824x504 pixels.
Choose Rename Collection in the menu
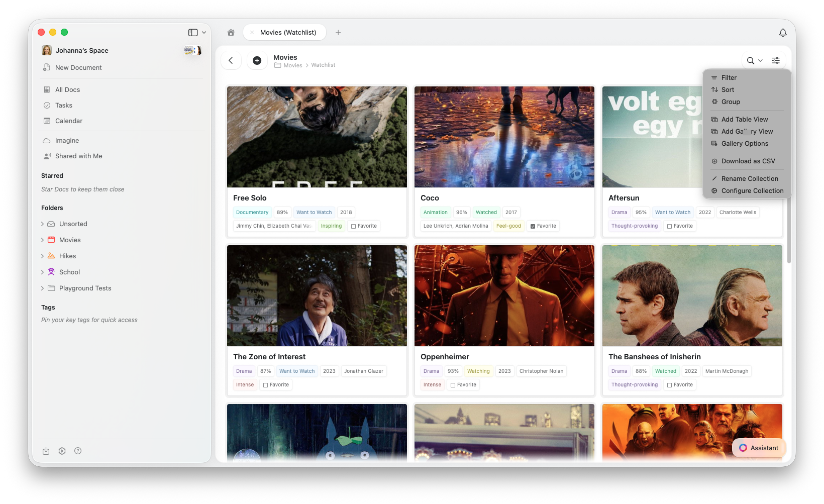[x=749, y=178]
